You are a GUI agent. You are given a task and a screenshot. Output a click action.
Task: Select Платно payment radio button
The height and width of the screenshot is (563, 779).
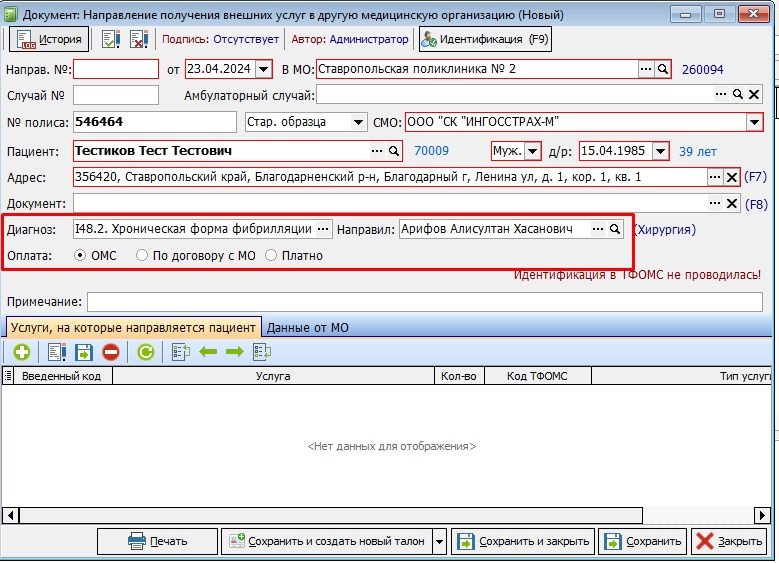(271, 255)
